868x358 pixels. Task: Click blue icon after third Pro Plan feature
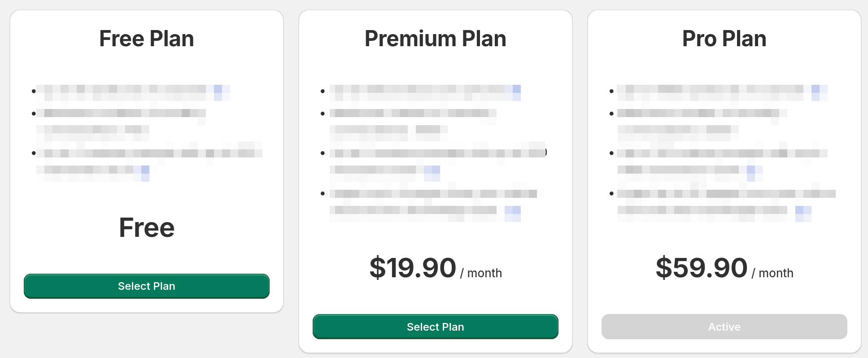(751, 172)
